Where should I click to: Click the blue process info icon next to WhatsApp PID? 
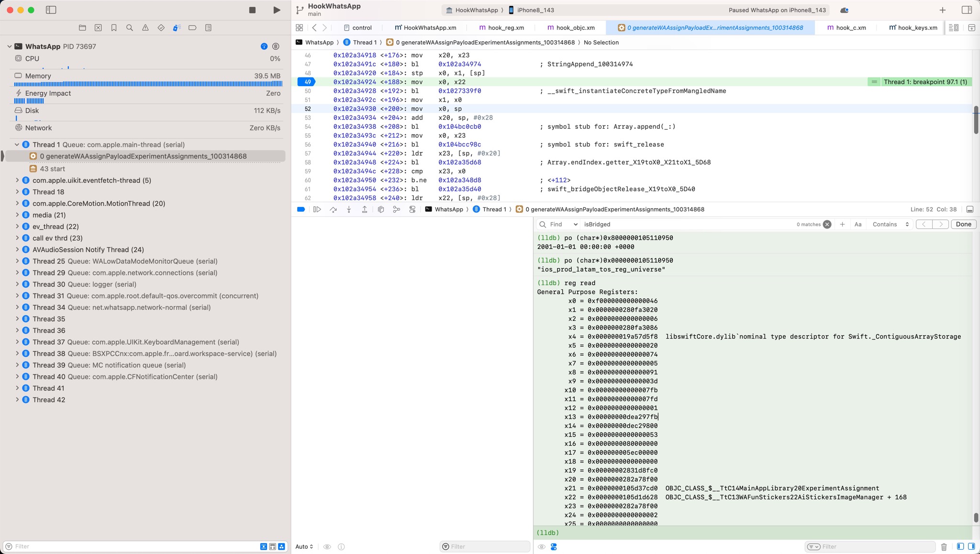(264, 46)
